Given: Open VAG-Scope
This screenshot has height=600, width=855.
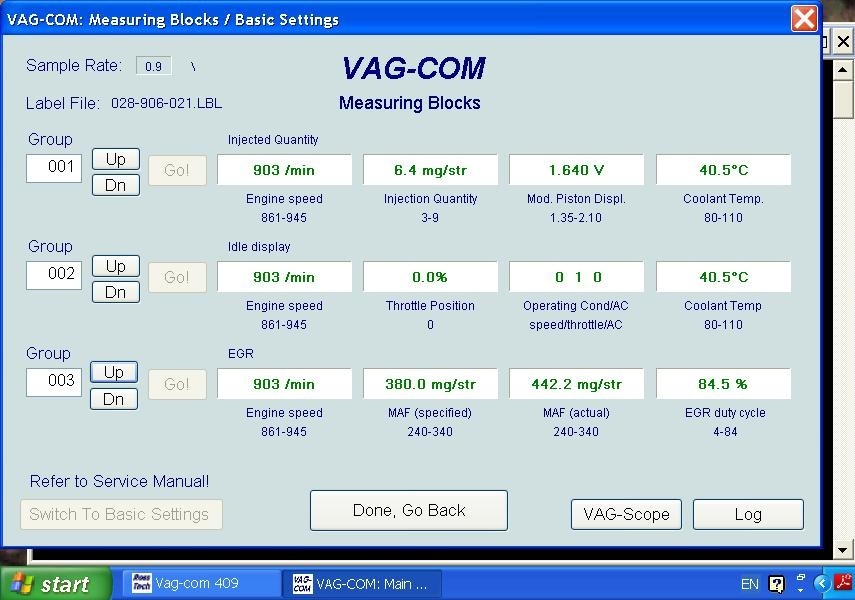Looking at the screenshot, I should coord(626,514).
